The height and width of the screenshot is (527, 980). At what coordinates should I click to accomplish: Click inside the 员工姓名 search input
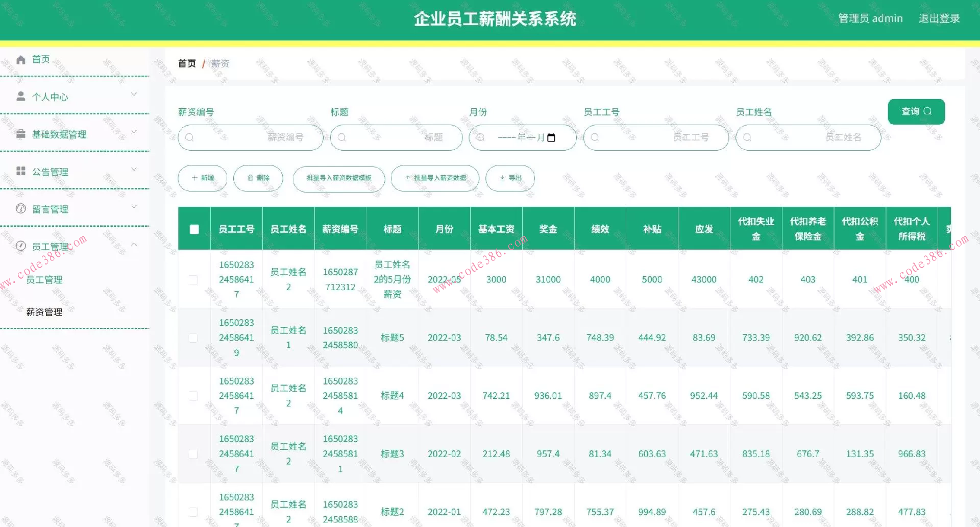coord(808,137)
